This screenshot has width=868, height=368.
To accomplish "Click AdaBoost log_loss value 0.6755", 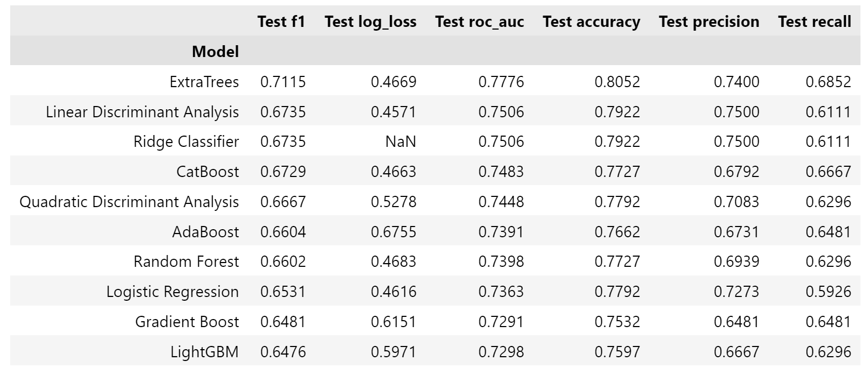I will 393,232.
